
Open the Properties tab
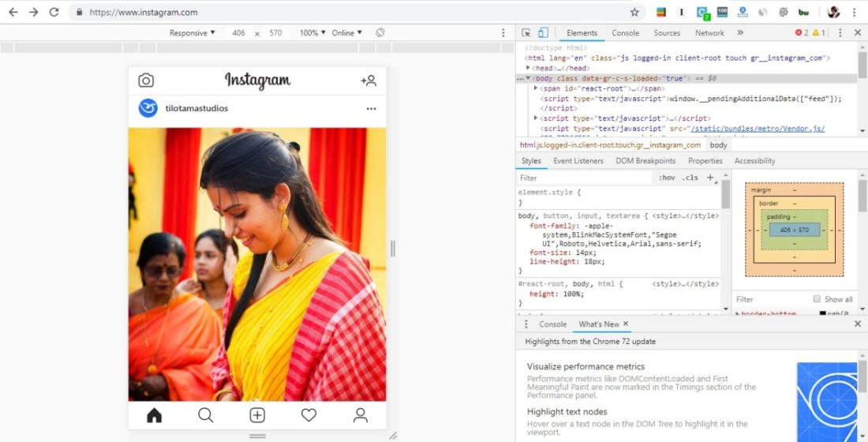pyautogui.click(x=705, y=161)
